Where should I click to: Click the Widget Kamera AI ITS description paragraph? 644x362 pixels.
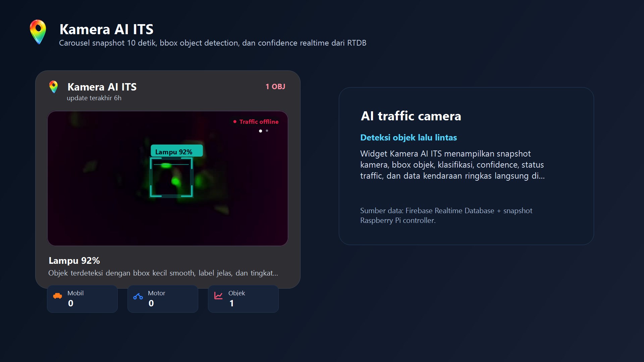point(452,165)
